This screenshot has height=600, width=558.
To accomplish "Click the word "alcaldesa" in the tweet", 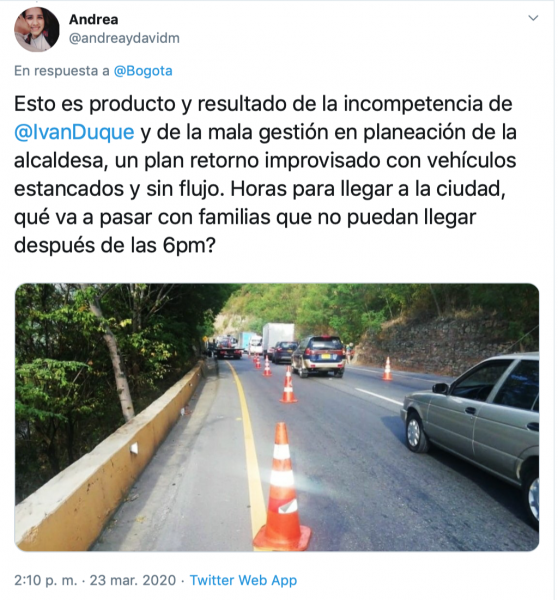I will click(x=59, y=161).
